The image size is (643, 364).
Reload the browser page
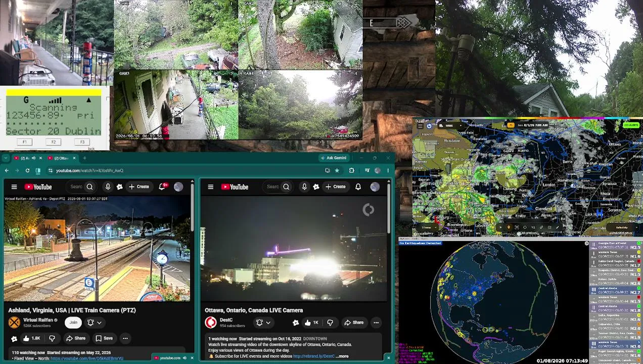point(27,171)
